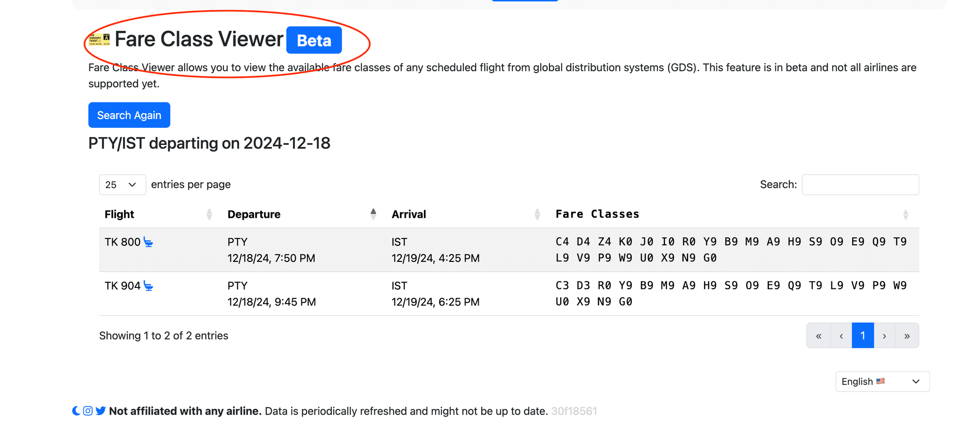The width and height of the screenshot is (980, 422).
Task: Toggle dark mode with the moon icon
Action: tap(76, 411)
